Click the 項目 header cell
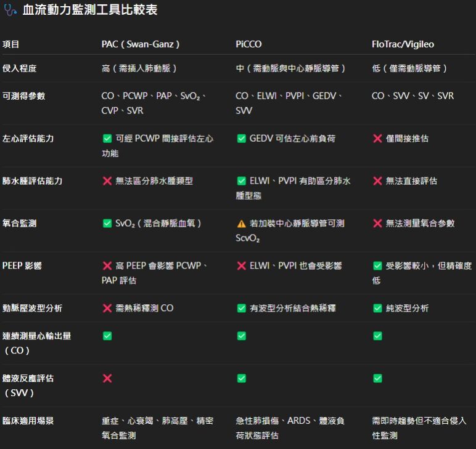Viewport: 476px width, 449px height. point(11,44)
